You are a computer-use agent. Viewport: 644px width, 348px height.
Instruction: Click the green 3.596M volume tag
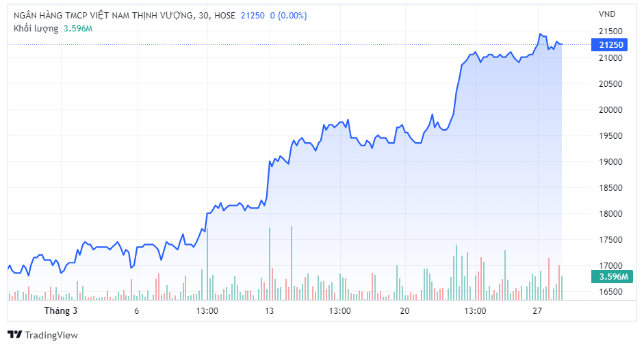coord(609,277)
